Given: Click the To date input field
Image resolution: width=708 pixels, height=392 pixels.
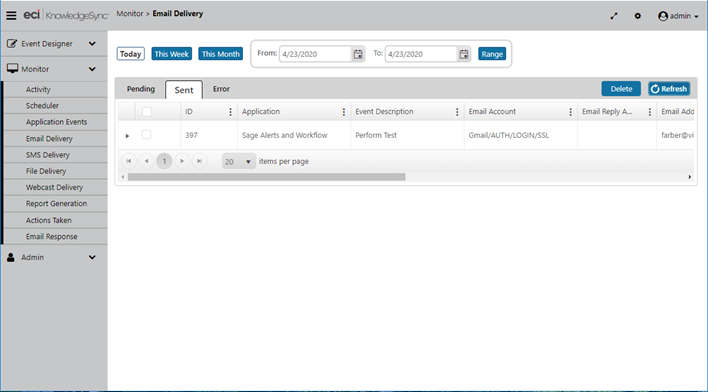Looking at the screenshot, I should pos(421,54).
